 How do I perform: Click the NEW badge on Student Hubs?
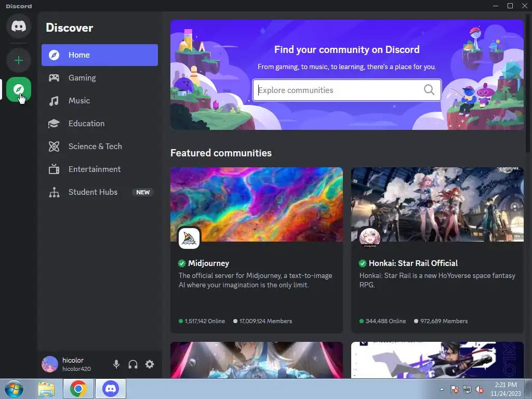tap(143, 192)
